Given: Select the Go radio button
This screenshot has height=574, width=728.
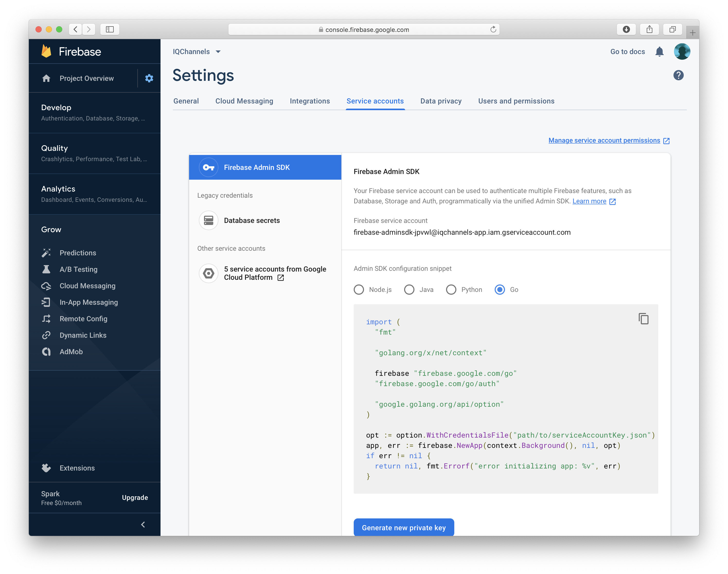Looking at the screenshot, I should pos(500,289).
